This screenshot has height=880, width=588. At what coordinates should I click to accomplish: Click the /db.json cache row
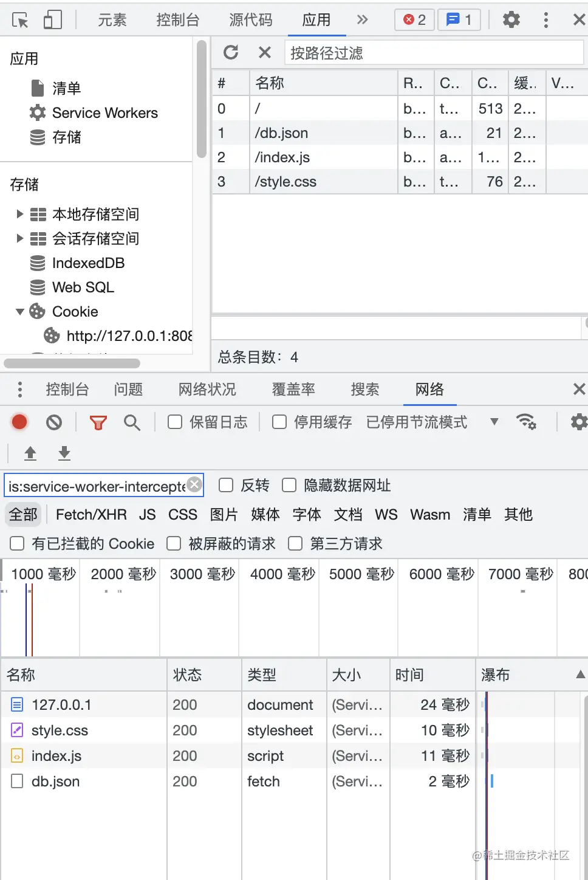400,132
